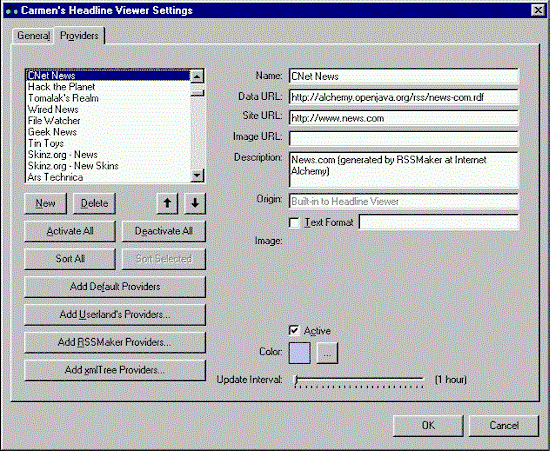Delete the selected provider

(94, 203)
